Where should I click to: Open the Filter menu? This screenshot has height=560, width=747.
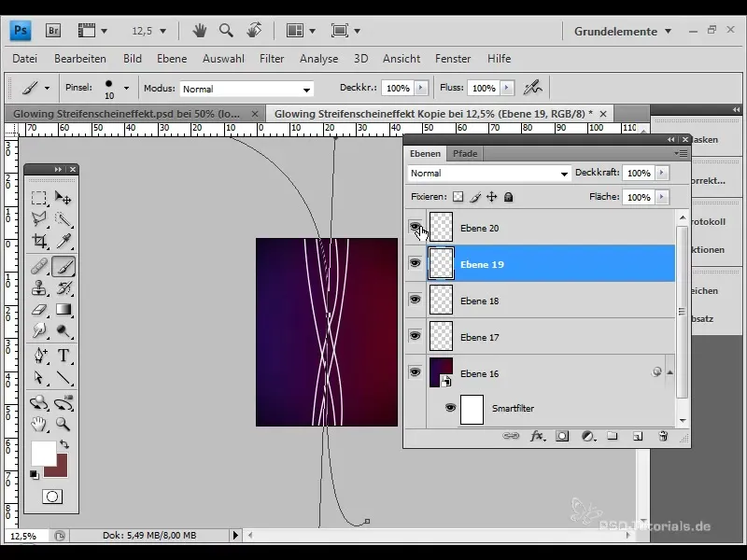coord(272,59)
